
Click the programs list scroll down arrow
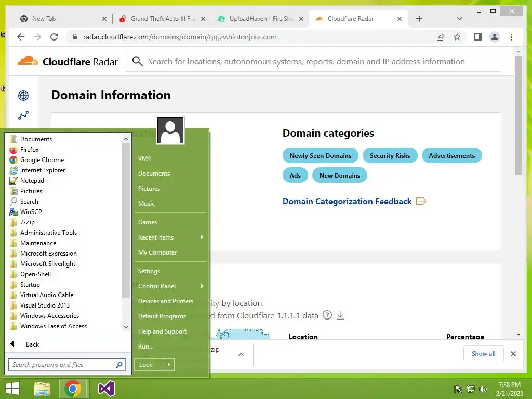126,327
